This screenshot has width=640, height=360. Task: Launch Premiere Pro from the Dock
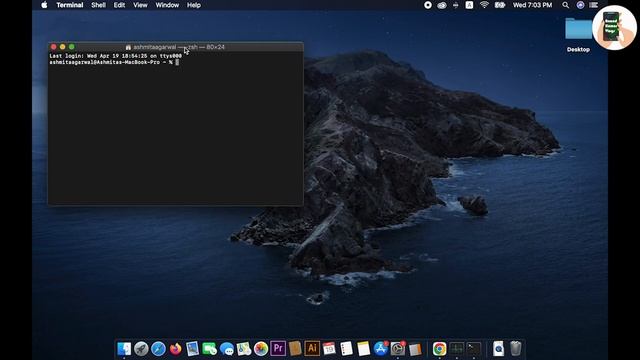coord(278,349)
